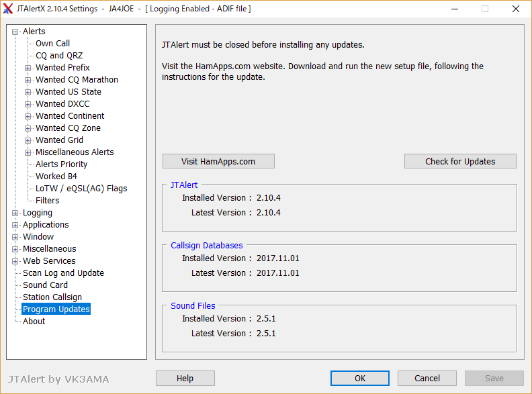Expand the Wanted US State node
532x394 pixels.
(28, 92)
